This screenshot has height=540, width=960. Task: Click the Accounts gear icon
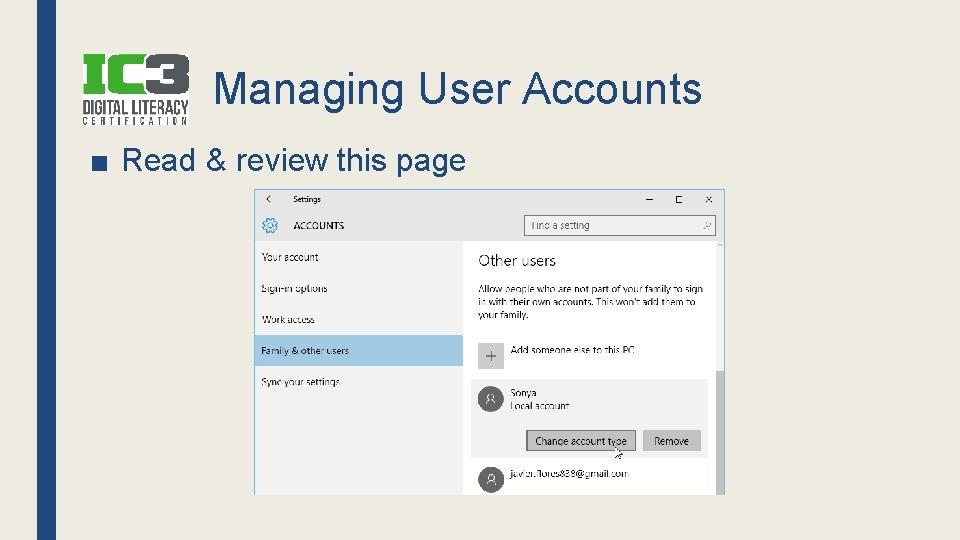pos(269,225)
